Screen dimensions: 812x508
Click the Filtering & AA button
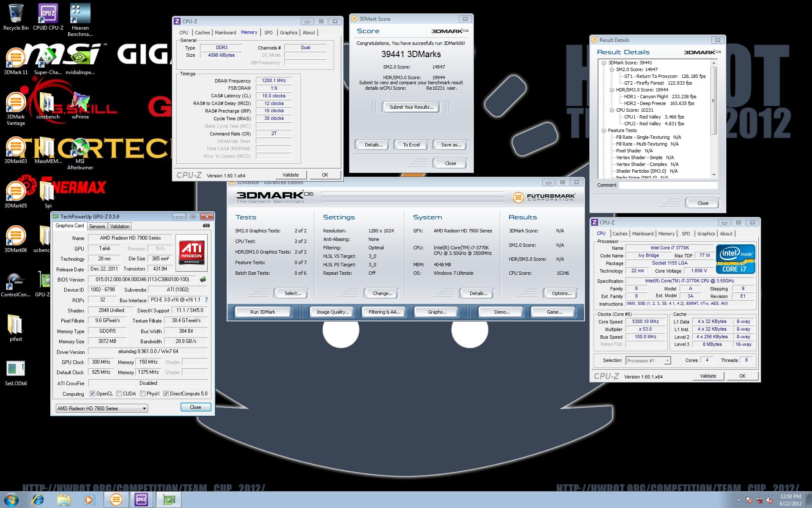pos(384,312)
